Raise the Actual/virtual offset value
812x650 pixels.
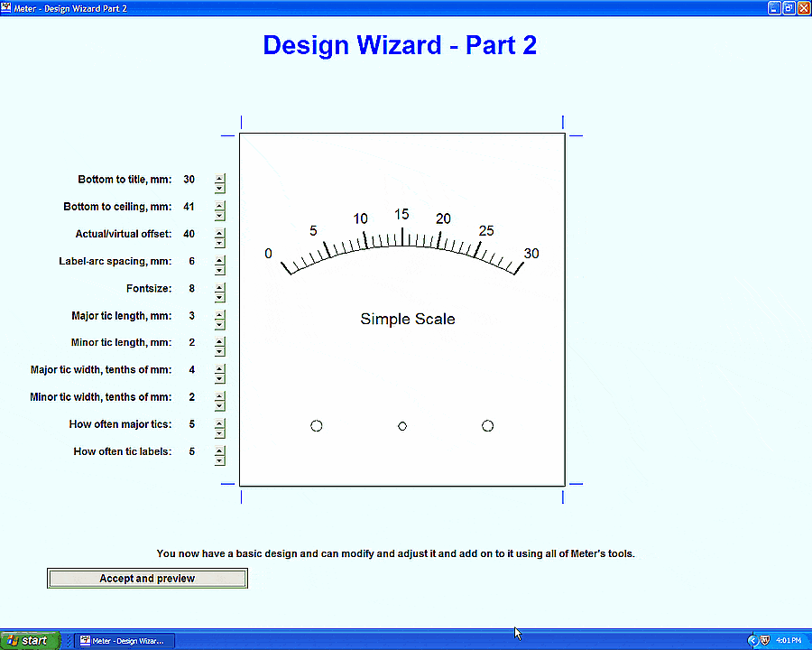[x=219, y=232]
